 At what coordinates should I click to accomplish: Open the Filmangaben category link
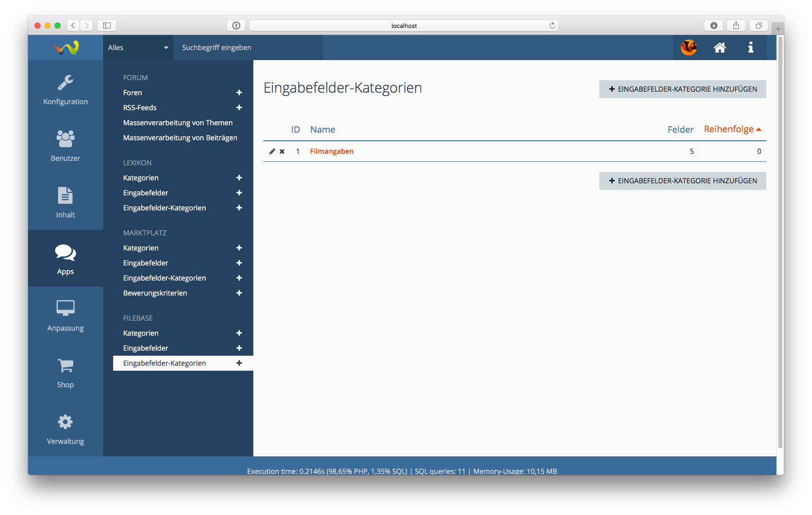[x=331, y=151]
